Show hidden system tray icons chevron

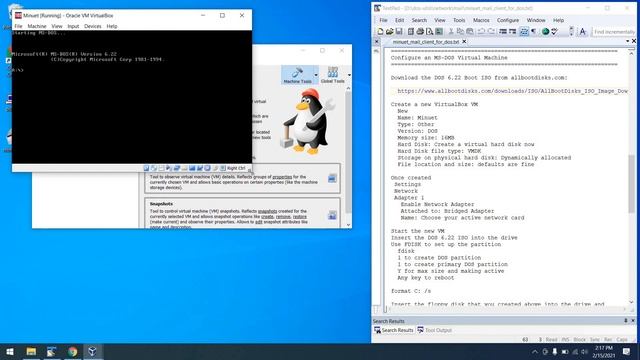pyautogui.click(x=535, y=352)
